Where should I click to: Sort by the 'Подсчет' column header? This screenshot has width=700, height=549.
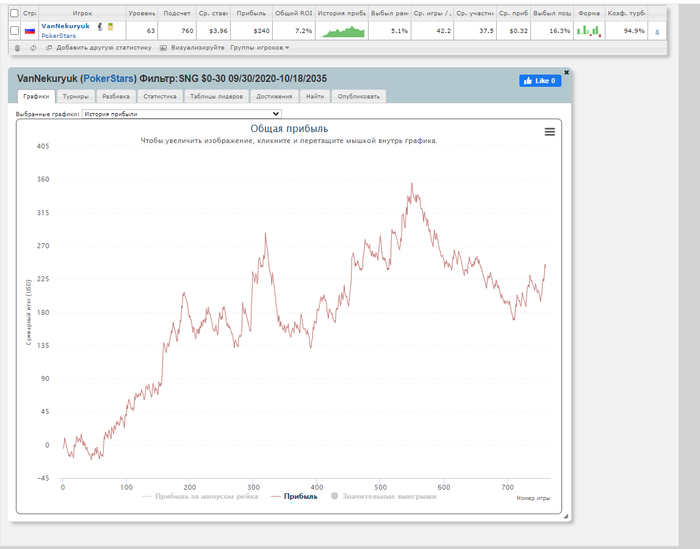coord(177,13)
